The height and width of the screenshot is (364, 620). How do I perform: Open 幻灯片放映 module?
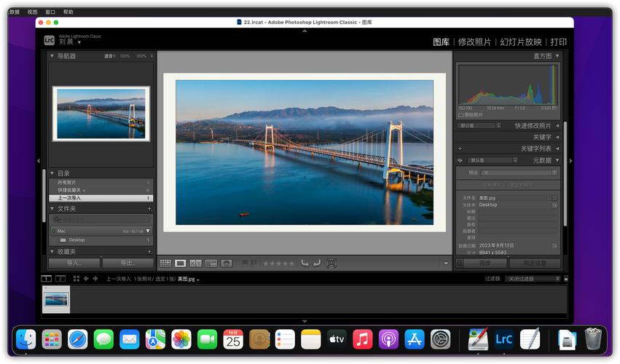520,42
